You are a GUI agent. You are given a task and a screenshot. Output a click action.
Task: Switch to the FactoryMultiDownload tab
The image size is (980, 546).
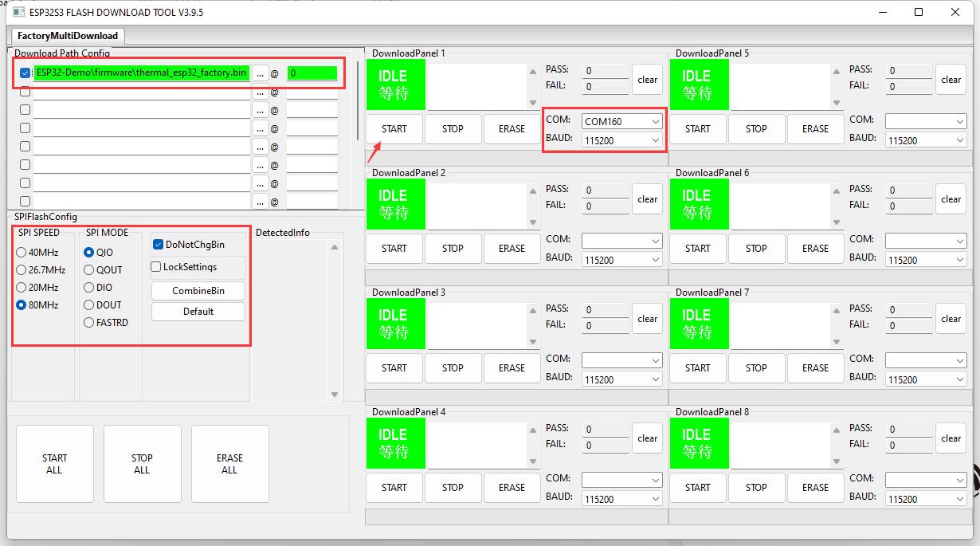[x=68, y=36]
